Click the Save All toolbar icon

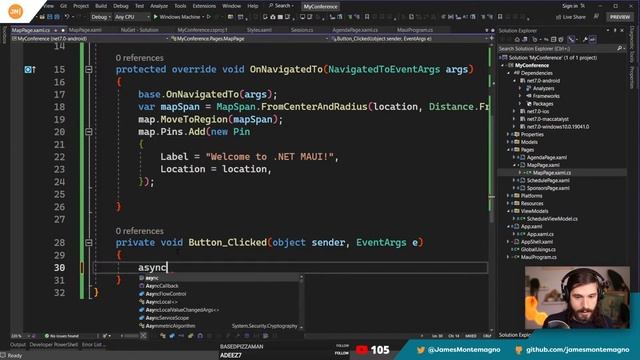point(57,17)
